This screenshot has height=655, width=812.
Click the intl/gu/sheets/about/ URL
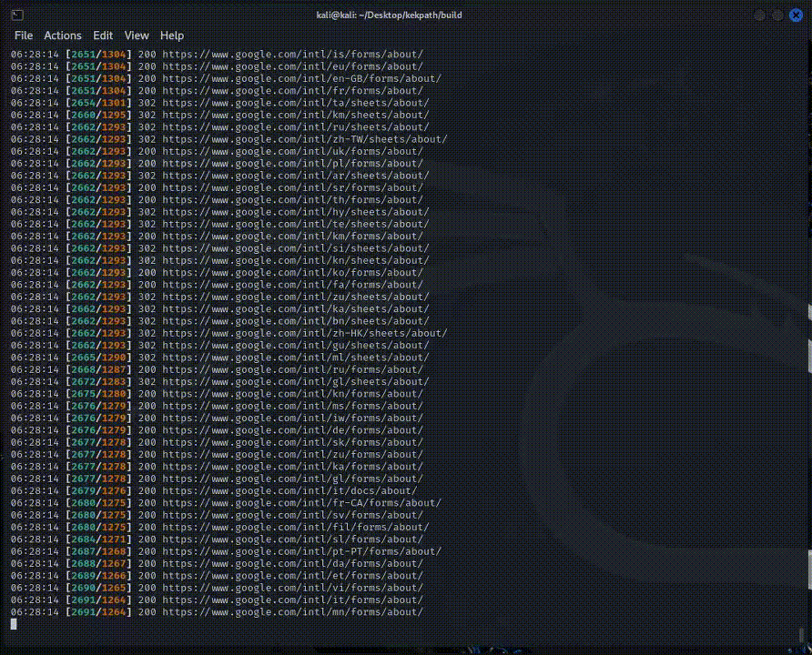click(x=296, y=345)
